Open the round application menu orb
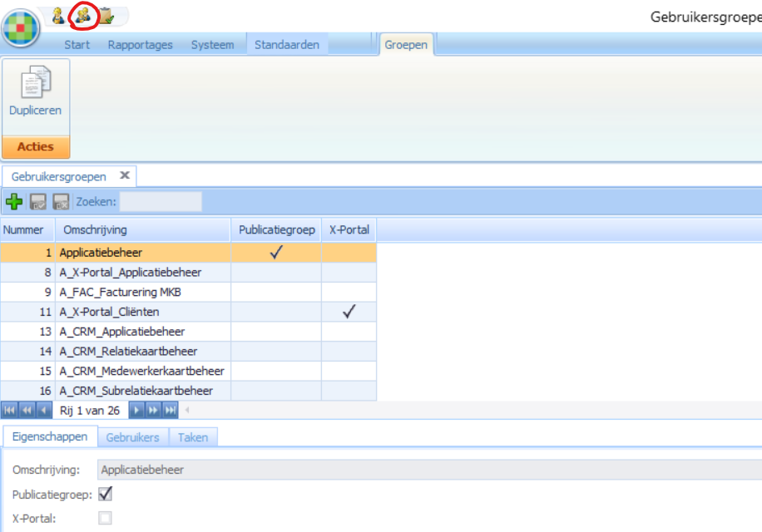 point(21,27)
